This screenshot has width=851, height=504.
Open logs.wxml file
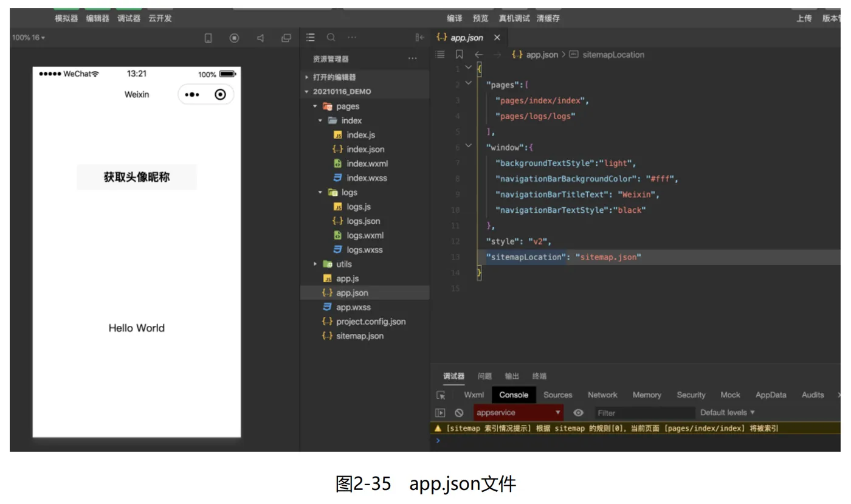pyautogui.click(x=365, y=235)
